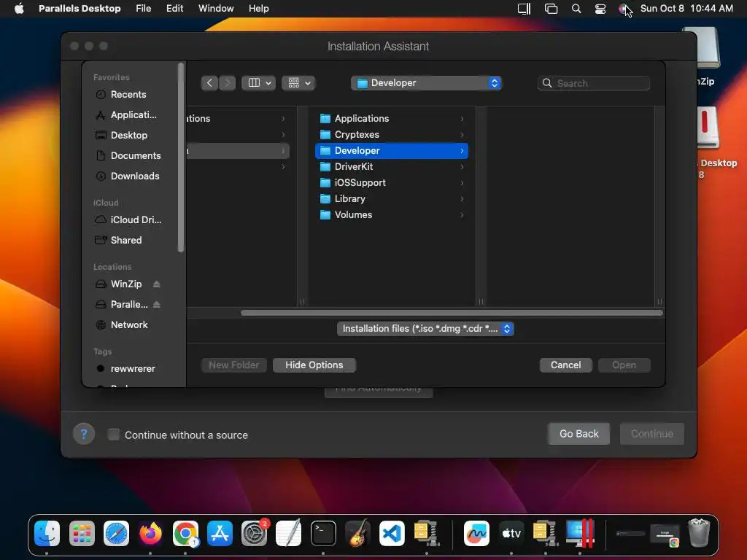Open the grouping options dropdown
Screen dimensions: 747x560
pos(298,83)
